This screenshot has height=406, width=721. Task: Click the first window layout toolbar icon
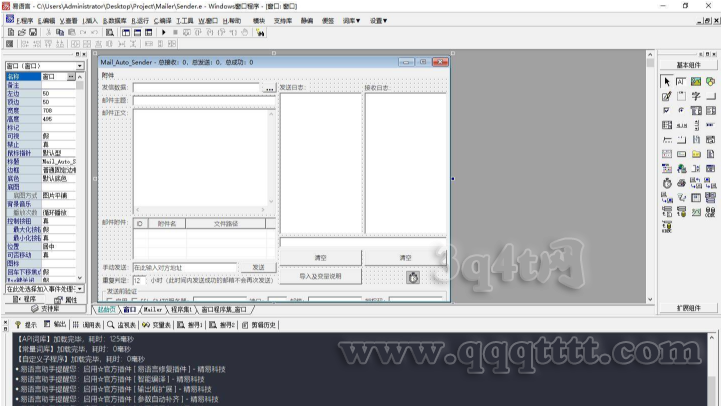126,32
